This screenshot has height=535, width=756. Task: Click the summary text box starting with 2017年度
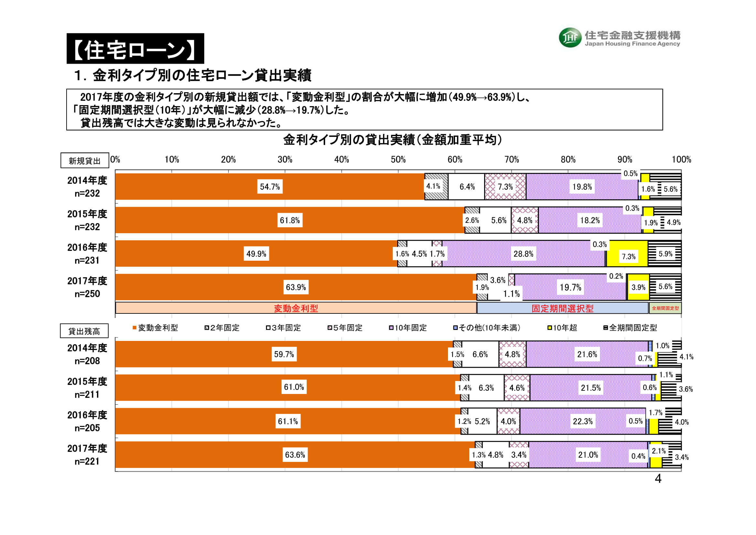[365, 110]
